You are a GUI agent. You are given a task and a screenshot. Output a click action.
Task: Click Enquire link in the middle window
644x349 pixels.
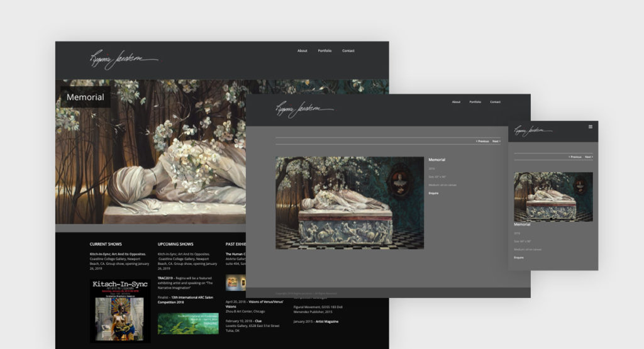click(x=433, y=193)
